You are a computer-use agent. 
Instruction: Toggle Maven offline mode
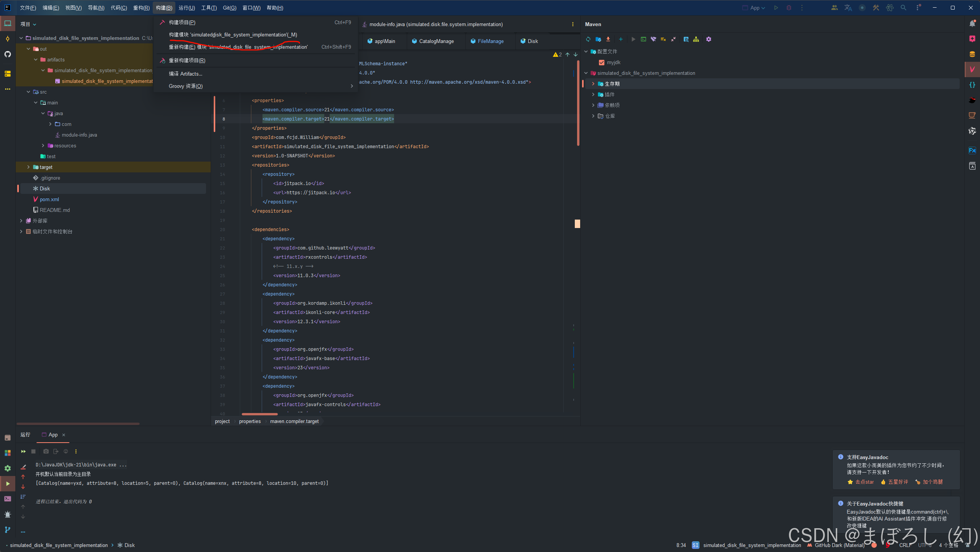tap(653, 39)
